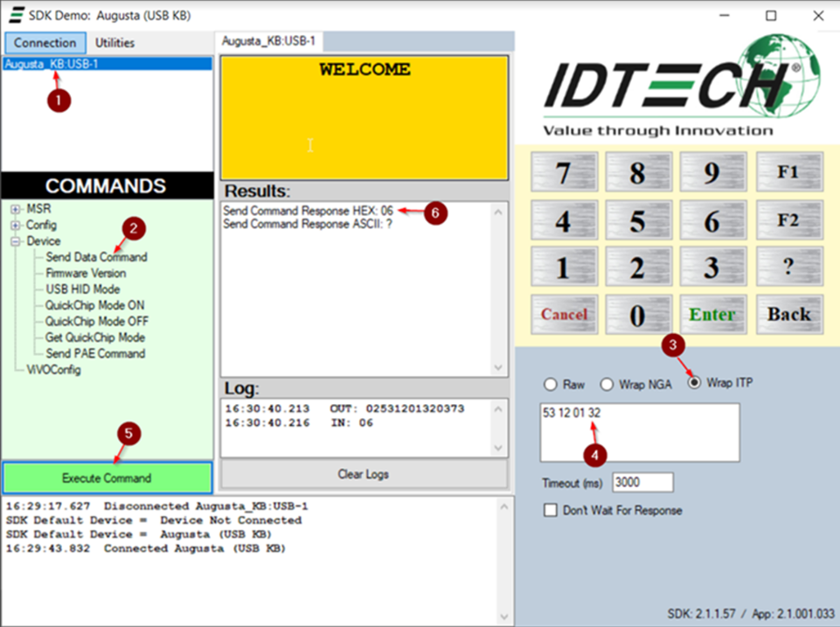Switch to the Connection tab
Screen dimensions: 840x627
pos(45,42)
